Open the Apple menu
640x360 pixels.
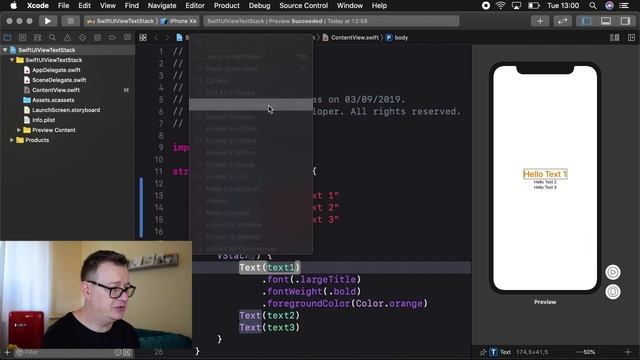click(13, 6)
